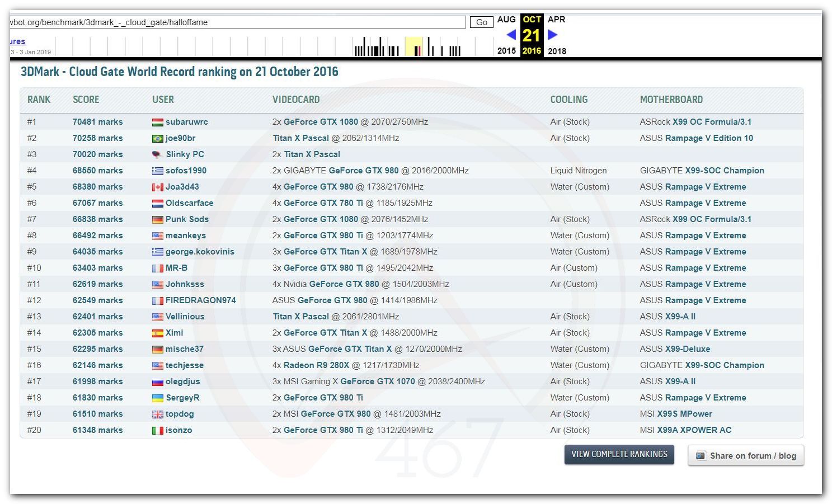Screen dimensions: 832x504
Task: Click the US flag beside meankeys
Action: pyautogui.click(x=158, y=235)
